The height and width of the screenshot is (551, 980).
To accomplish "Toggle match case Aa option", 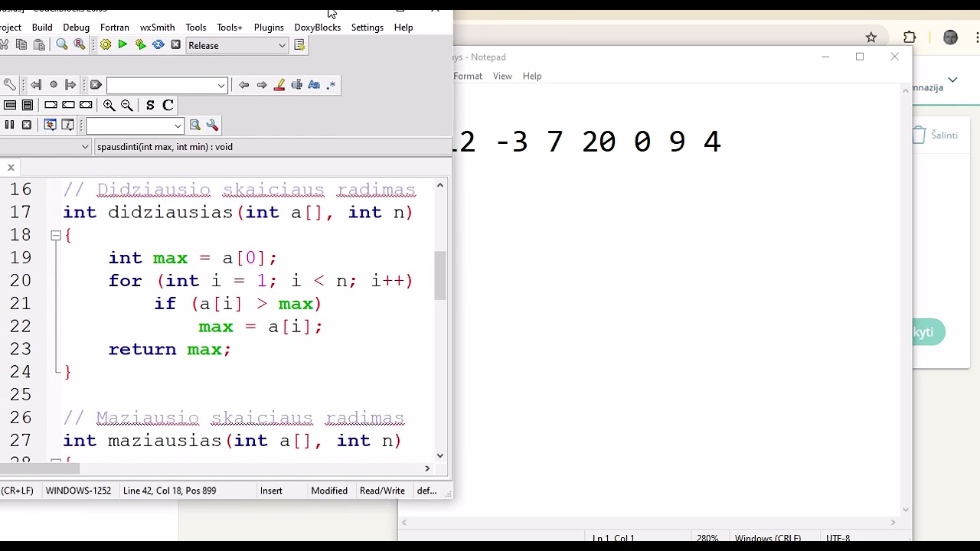I will pyautogui.click(x=314, y=85).
